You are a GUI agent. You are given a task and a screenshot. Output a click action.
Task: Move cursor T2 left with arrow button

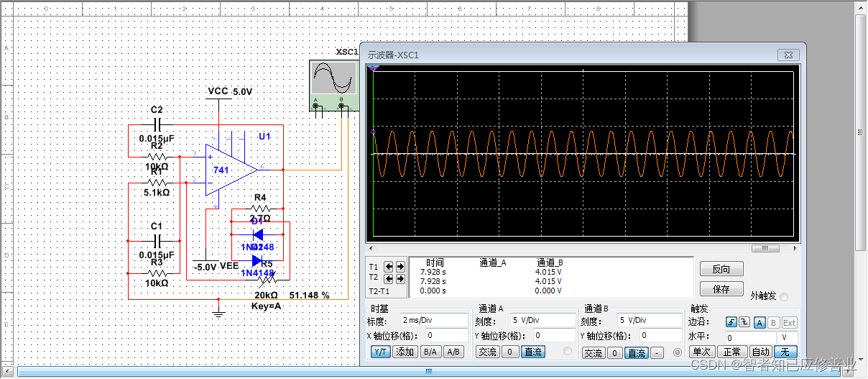click(x=389, y=278)
